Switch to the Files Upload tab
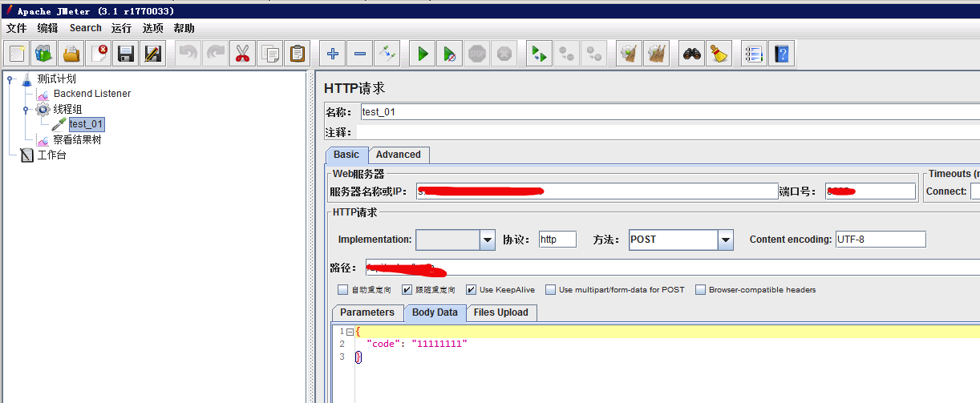Screen dimensions: 980x403 click(500, 312)
